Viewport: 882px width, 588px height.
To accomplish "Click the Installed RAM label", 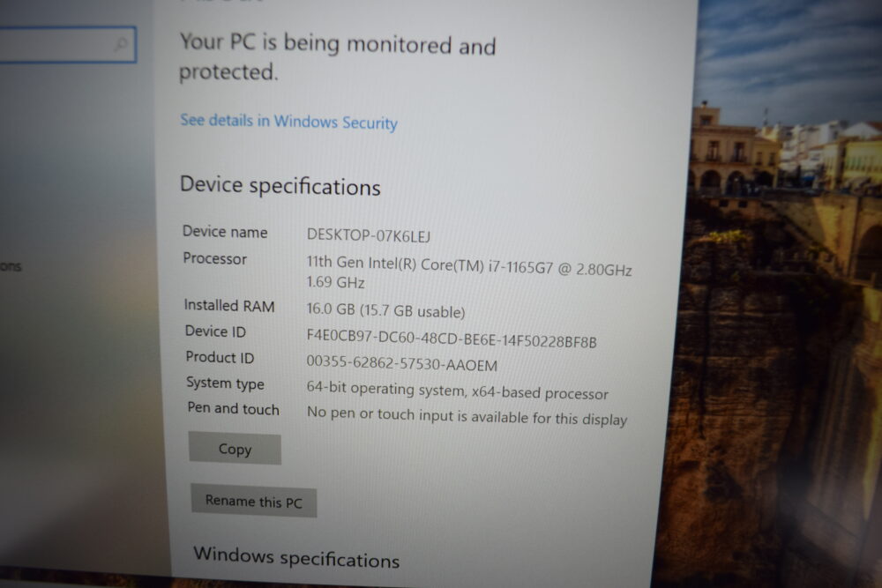I will tap(229, 305).
